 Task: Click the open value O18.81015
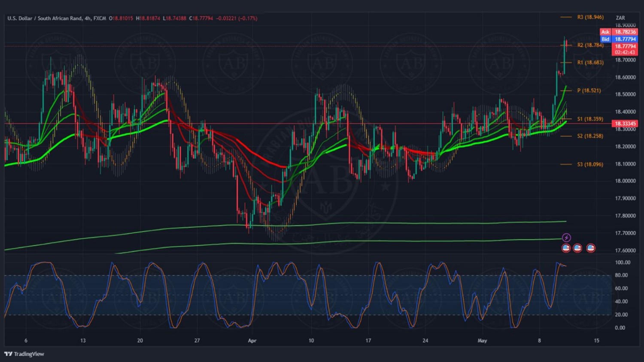point(121,18)
